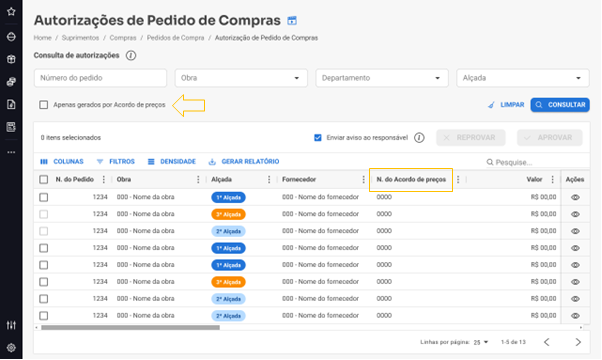Open the Obra dropdown filter
Screen dimensions: 602x360
241,78
